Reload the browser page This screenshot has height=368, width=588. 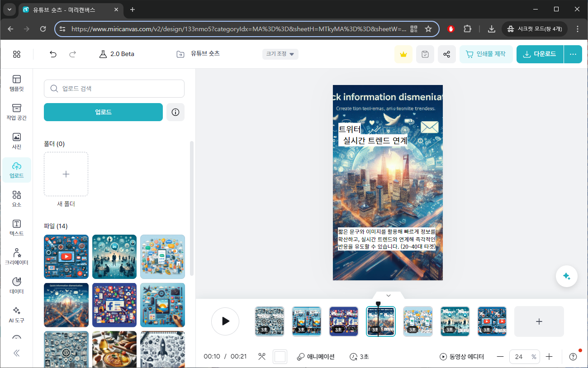click(43, 29)
